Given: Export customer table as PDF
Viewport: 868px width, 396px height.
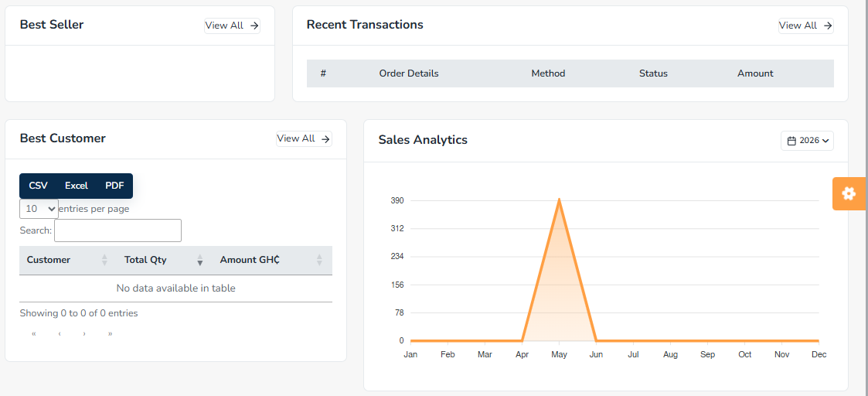Looking at the screenshot, I should (x=114, y=186).
